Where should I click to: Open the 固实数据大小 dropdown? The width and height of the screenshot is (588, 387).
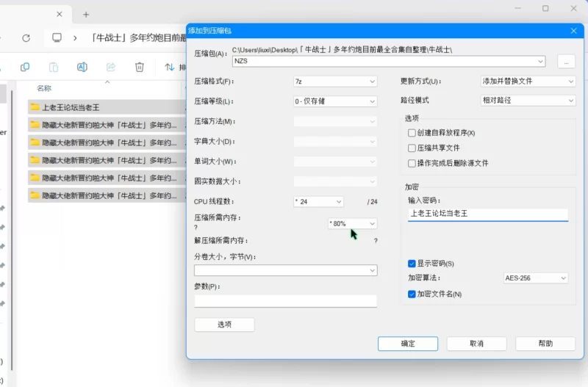coord(335,181)
